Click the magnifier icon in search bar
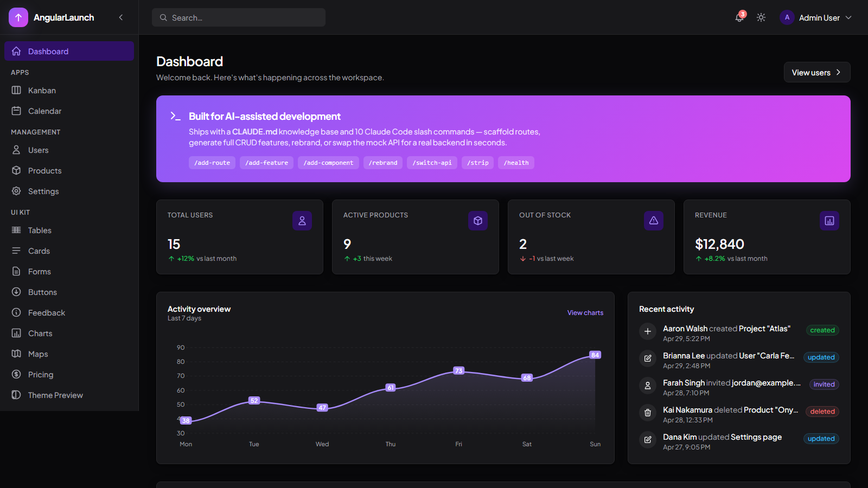Image resolution: width=868 pixels, height=488 pixels. click(163, 17)
